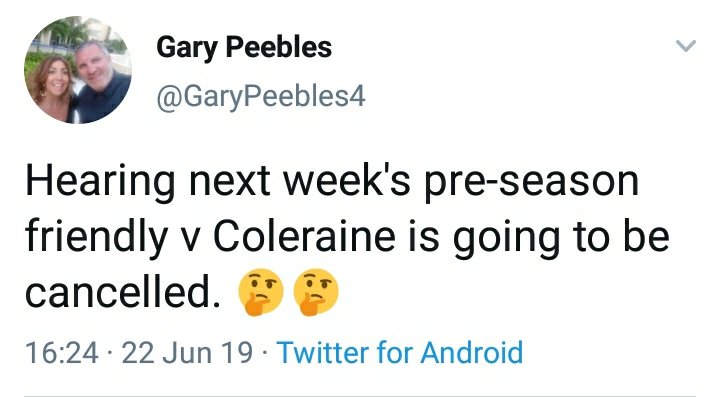Click the word friendly in the tweet
720x397 pixels.
(x=96, y=238)
